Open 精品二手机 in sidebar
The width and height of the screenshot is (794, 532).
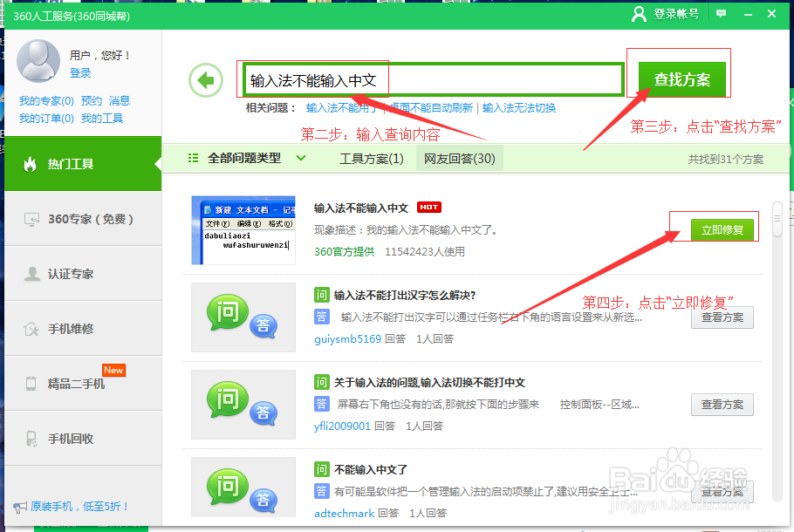point(83,384)
